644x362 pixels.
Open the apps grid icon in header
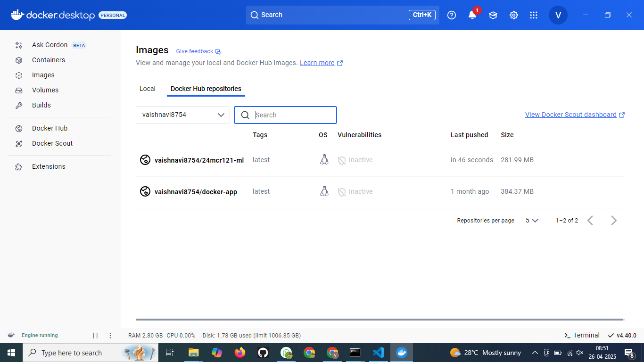click(x=534, y=15)
